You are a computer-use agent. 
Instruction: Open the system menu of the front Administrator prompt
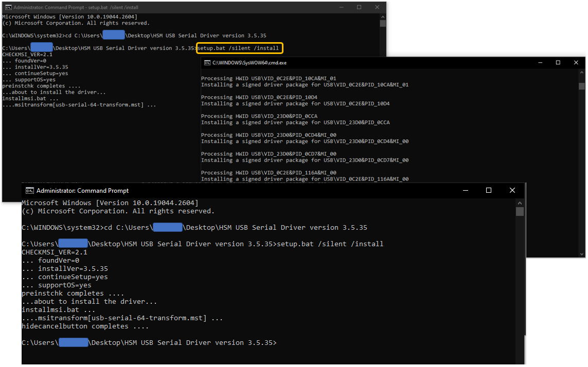point(29,190)
